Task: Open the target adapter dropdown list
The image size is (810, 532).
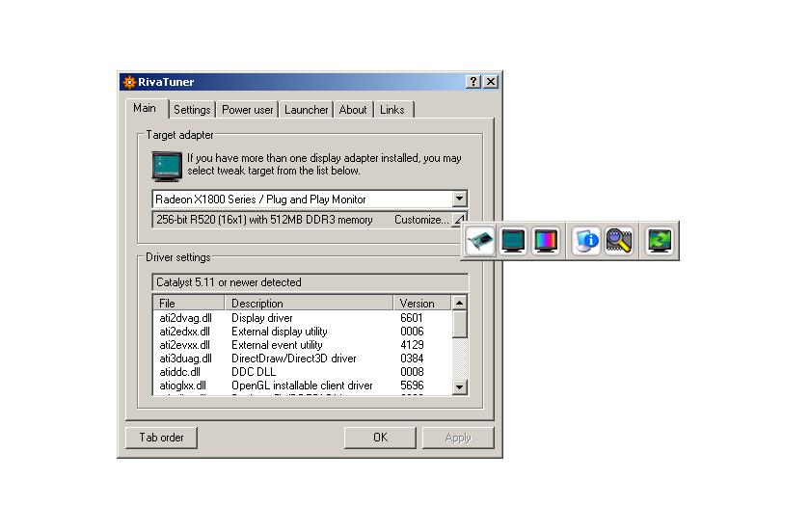Action: pyautogui.click(x=459, y=199)
